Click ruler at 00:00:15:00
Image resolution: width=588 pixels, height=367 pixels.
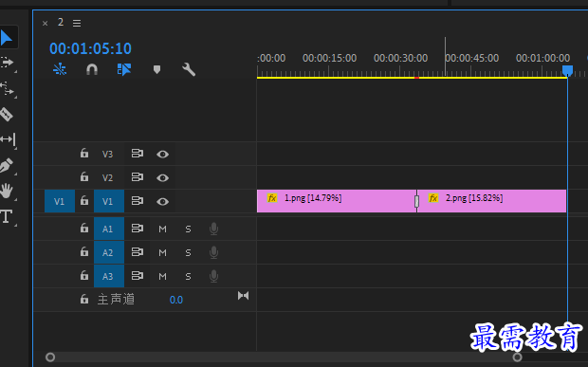pos(329,58)
